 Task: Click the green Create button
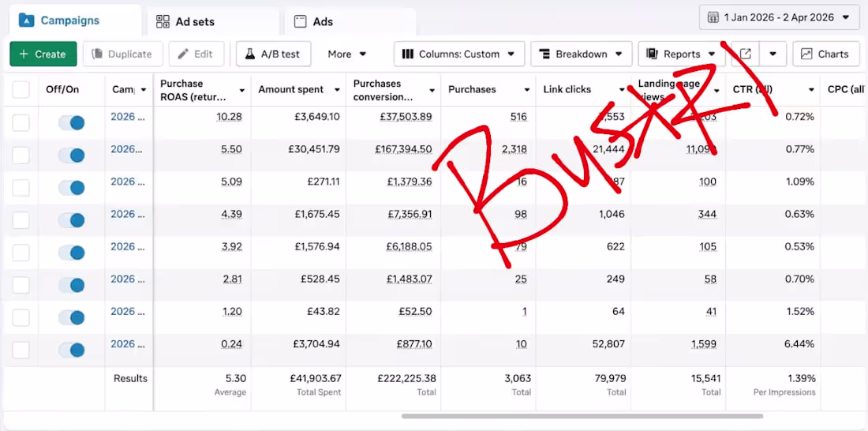click(x=43, y=54)
